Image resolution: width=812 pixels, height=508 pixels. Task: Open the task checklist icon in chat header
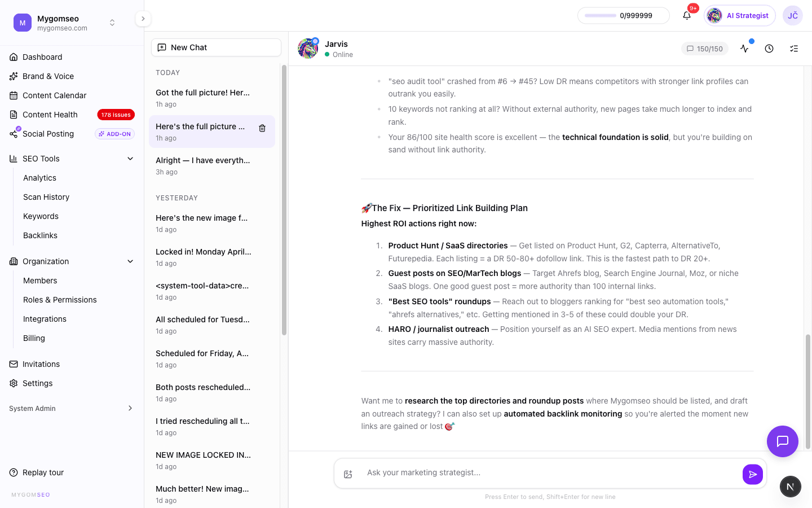(x=794, y=49)
